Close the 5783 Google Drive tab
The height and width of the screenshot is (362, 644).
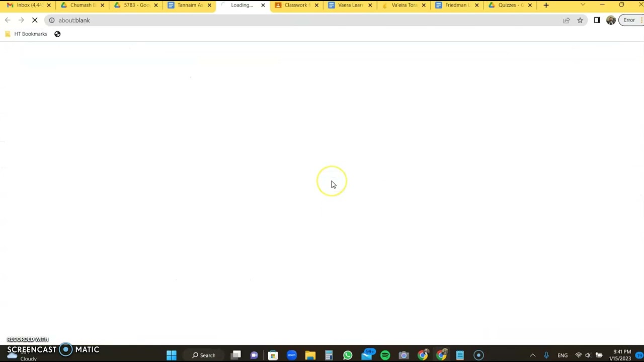[x=156, y=5]
